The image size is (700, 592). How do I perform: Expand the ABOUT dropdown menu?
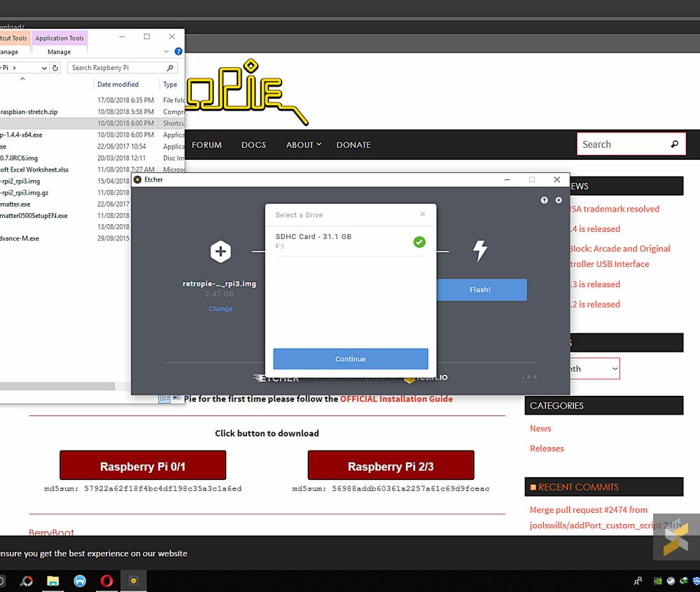(304, 145)
